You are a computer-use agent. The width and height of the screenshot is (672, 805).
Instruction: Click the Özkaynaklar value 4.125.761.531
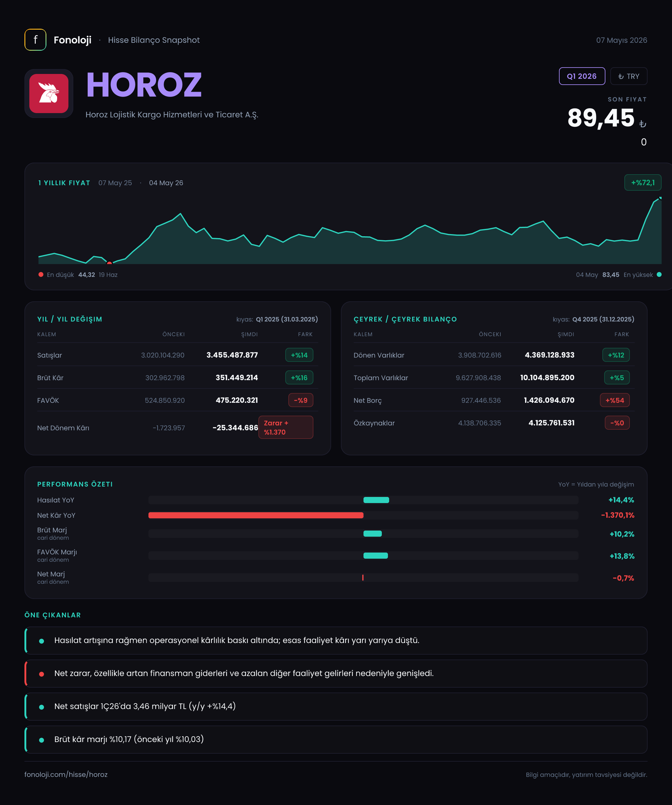551,423
